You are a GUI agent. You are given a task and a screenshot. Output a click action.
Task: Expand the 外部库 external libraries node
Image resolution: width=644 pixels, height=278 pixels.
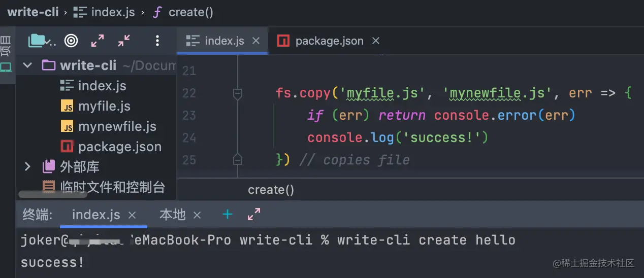(x=27, y=166)
